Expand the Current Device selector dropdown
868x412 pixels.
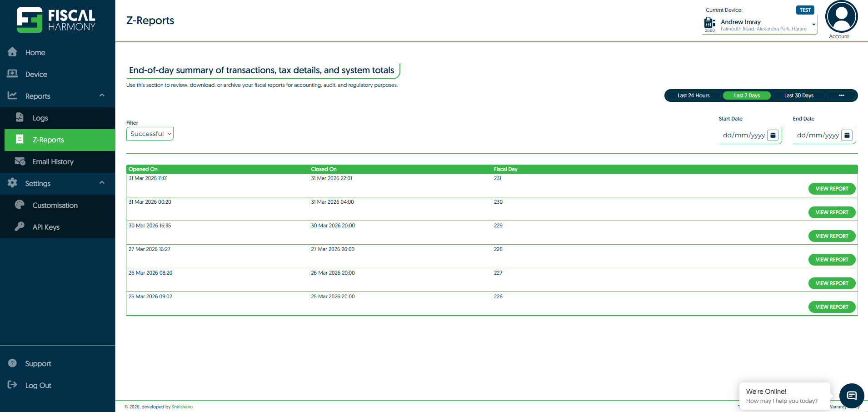[x=813, y=25]
